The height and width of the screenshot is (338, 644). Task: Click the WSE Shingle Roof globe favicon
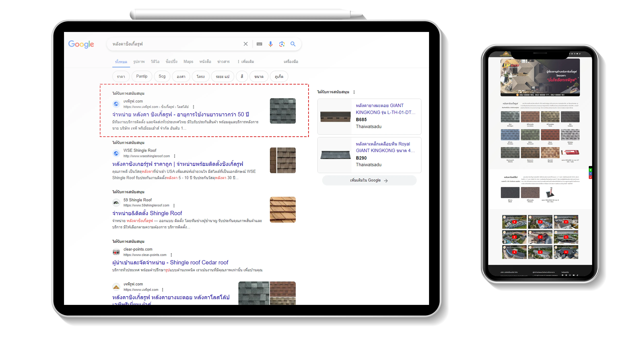(x=116, y=153)
